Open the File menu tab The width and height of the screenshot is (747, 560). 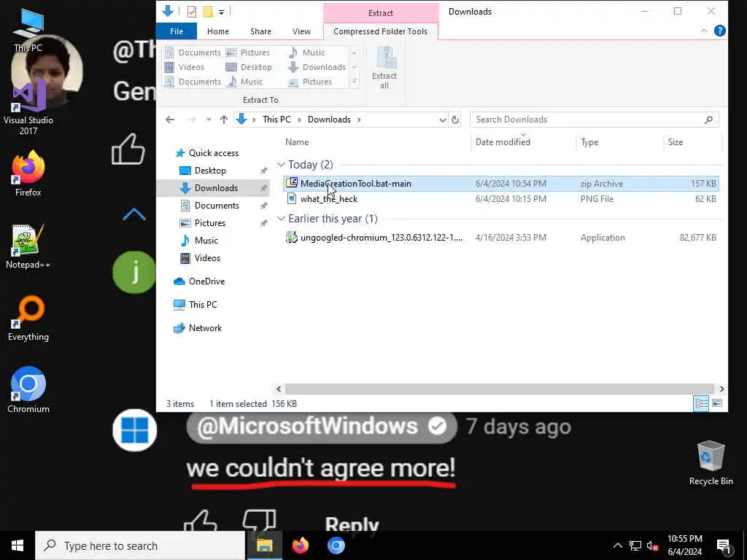coord(177,31)
